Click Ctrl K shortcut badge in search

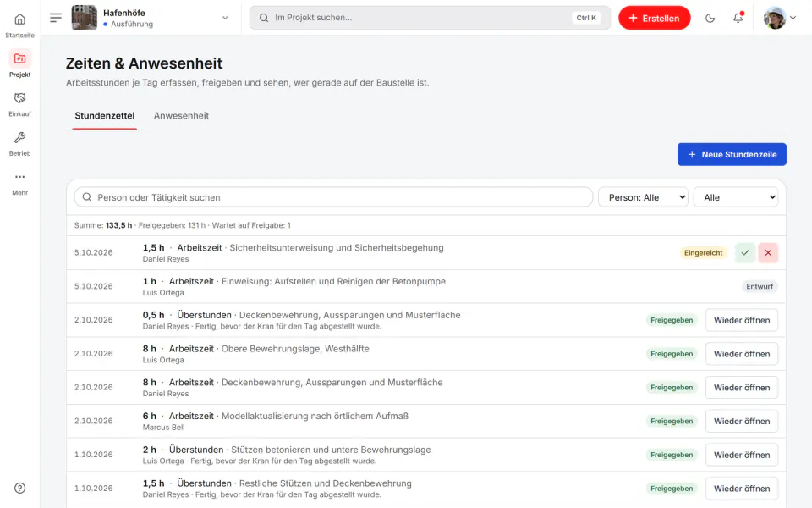tap(585, 18)
